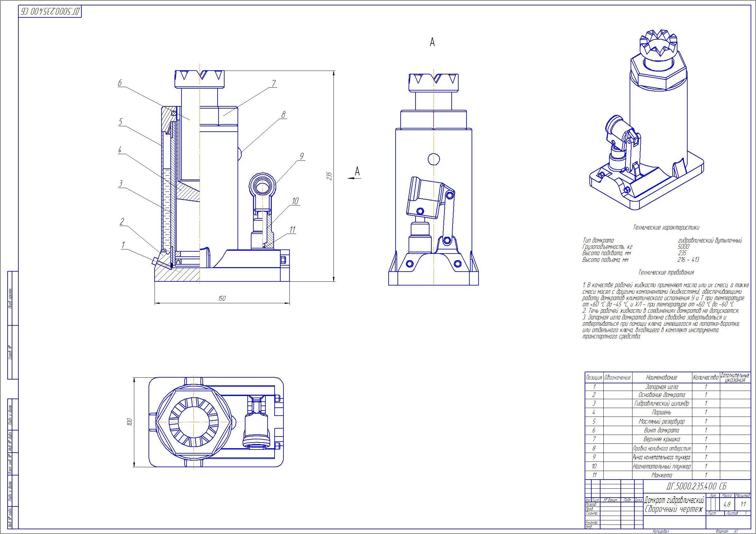This screenshot has height=534, width=756.
Task: Select the 235 height dimension text
Action: [x=329, y=176]
